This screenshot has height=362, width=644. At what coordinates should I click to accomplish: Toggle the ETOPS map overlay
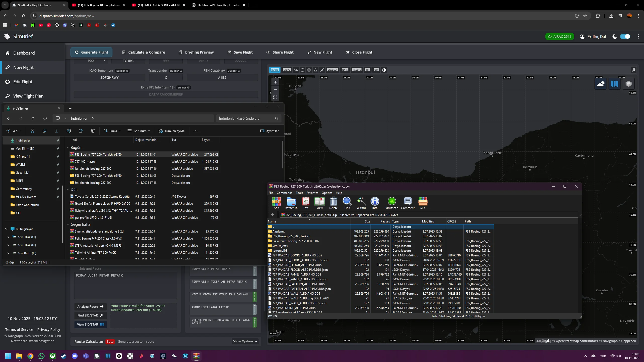point(287,70)
